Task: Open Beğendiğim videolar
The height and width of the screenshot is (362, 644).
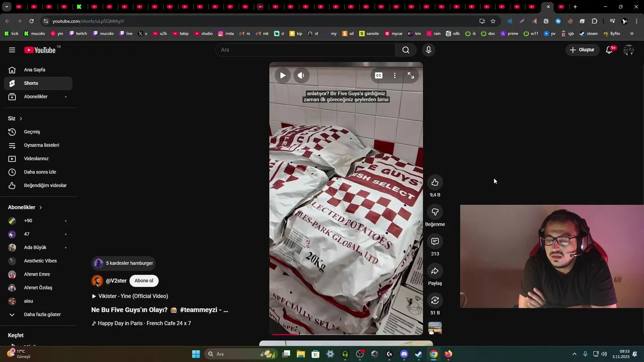Action: (38, 186)
